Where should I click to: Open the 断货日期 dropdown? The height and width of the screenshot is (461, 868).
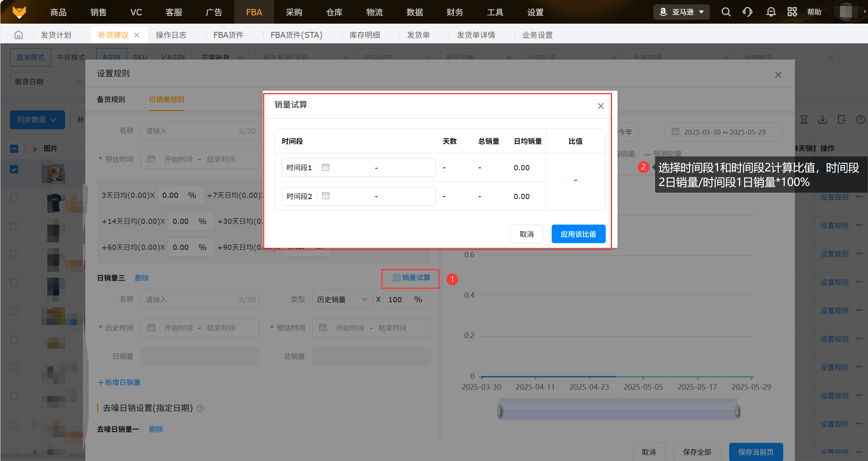(47, 82)
